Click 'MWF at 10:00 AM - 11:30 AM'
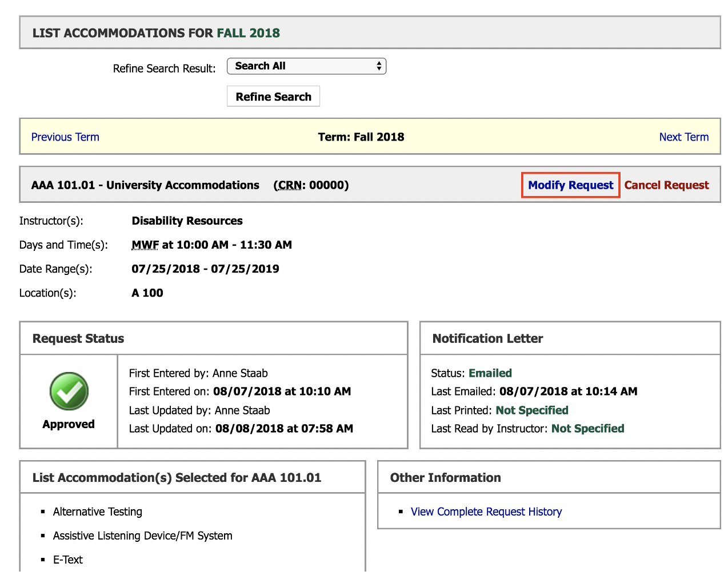Screen dimensions: 728x579 pyautogui.click(x=211, y=245)
